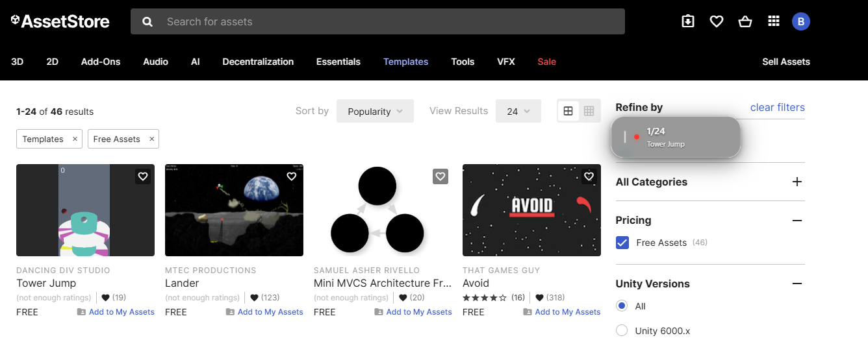Open the Mini MVCS Architecture thumbnail
Screen dimensions: 868x338
383,210
